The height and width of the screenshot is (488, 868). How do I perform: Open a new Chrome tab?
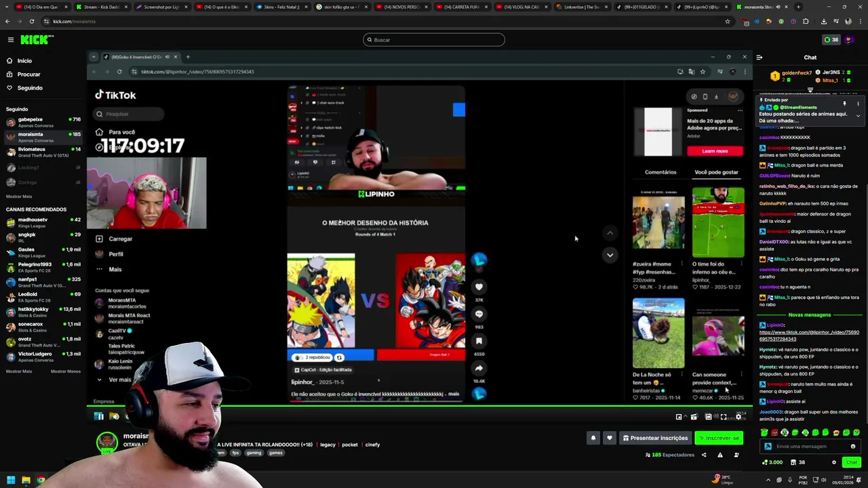pyautogui.click(x=798, y=7)
